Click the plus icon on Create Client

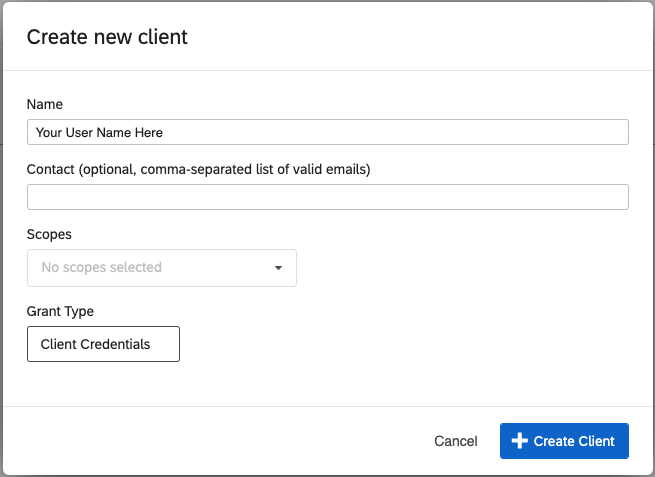(519, 441)
